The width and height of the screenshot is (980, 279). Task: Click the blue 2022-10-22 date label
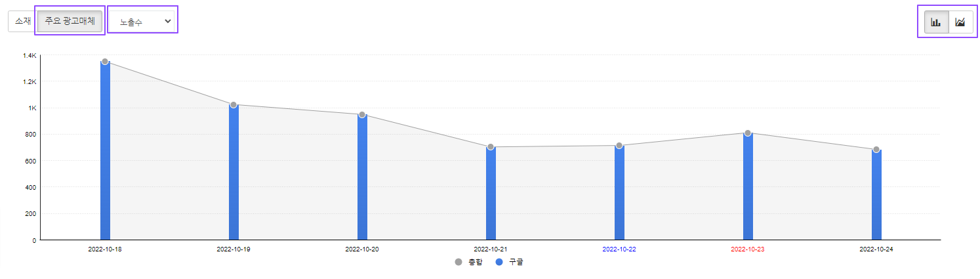[x=619, y=249]
